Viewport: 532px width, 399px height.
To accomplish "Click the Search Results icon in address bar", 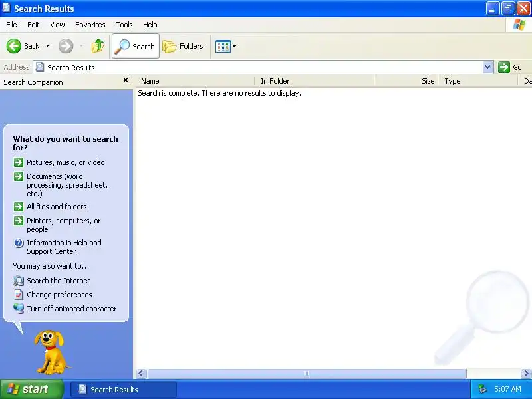I will tap(40, 67).
